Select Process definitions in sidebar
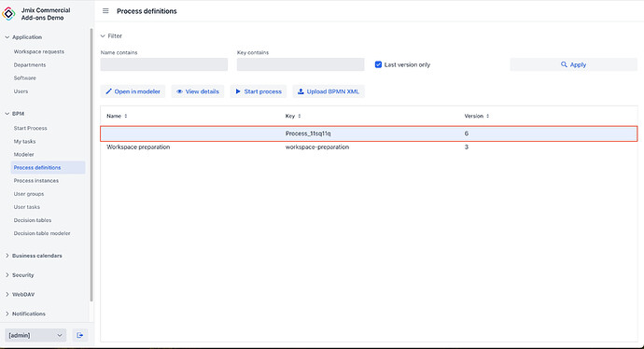The height and width of the screenshot is (349, 644). click(x=48, y=168)
